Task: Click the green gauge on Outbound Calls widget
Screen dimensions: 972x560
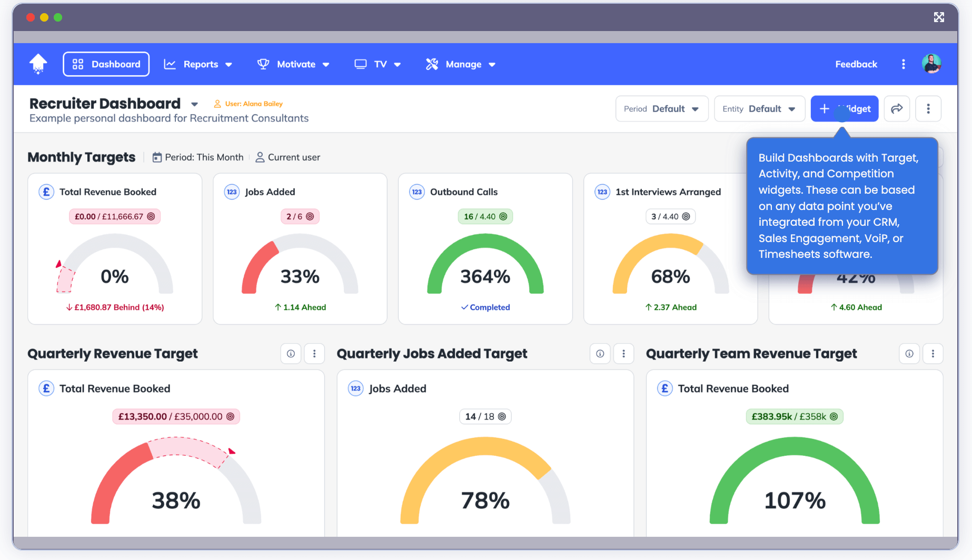Action: pyautogui.click(x=485, y=263)
